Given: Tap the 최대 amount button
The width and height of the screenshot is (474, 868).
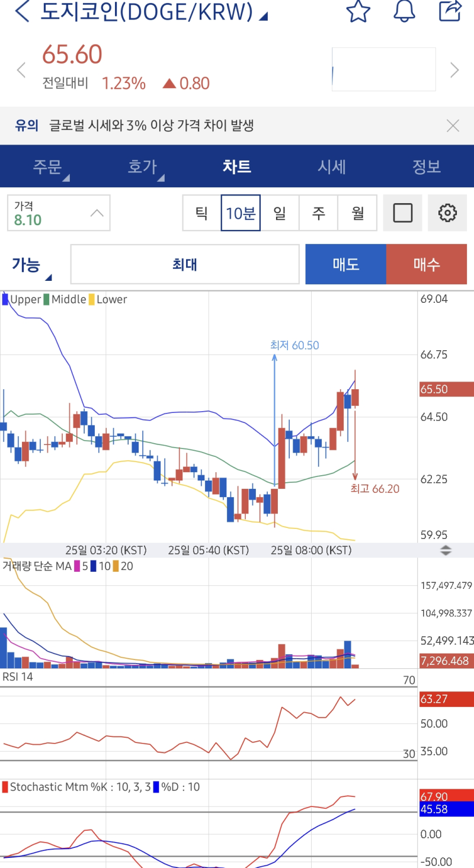Looking at the screenshot, I should pos(185,264).
